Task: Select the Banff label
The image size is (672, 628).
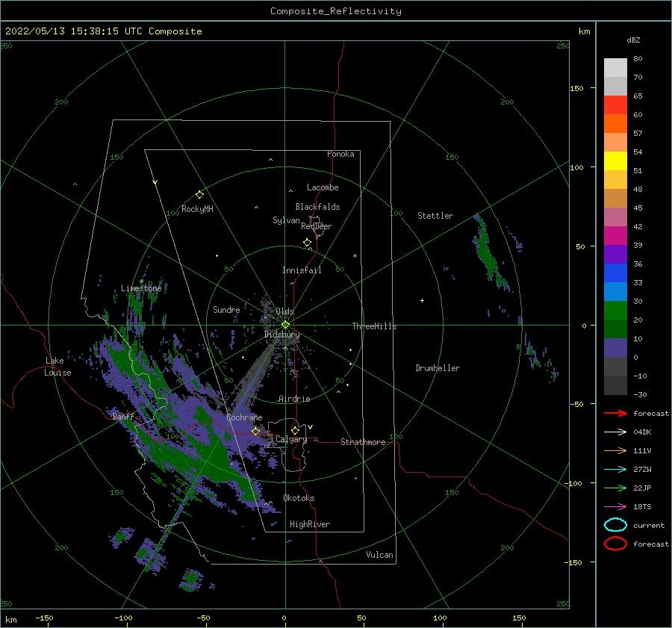Action: click(x=123, y=416)
